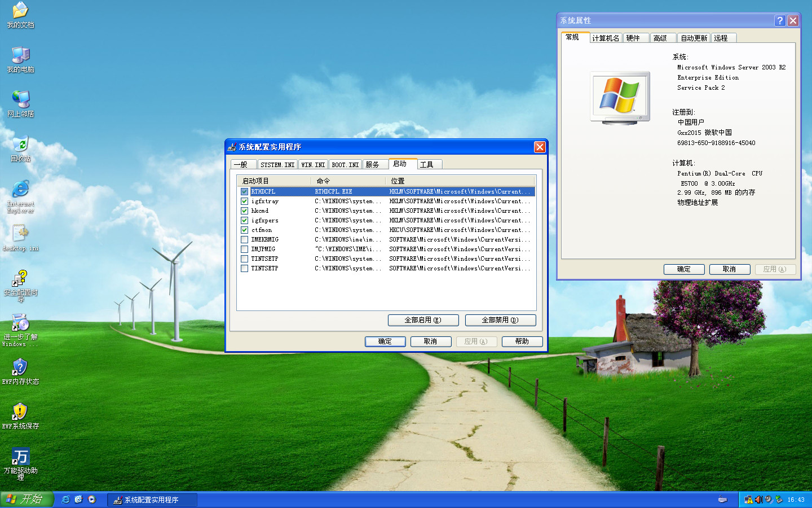Open 自动更新 tab in 系统属性
This screenshot has width=812, height=508.
pos(694,38)
